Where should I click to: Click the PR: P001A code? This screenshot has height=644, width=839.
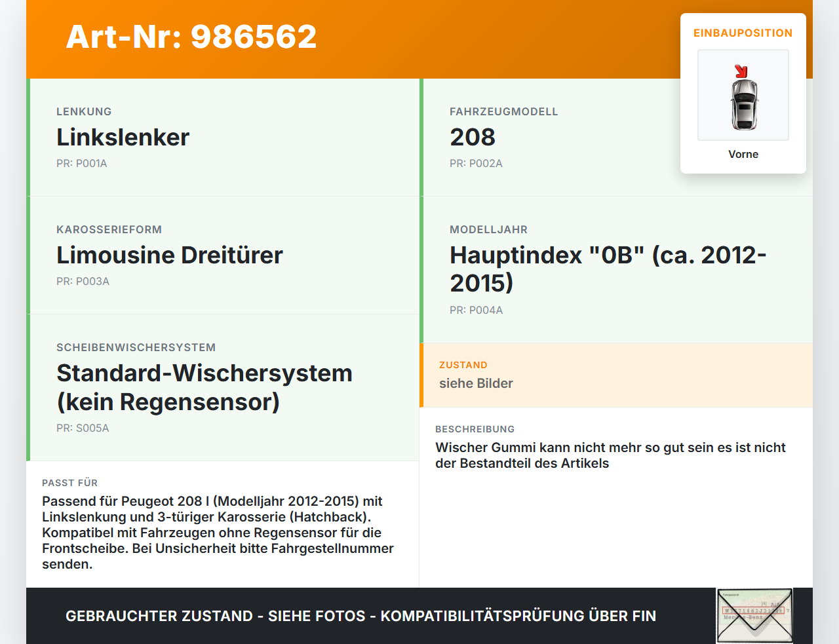tap(81, 163)
